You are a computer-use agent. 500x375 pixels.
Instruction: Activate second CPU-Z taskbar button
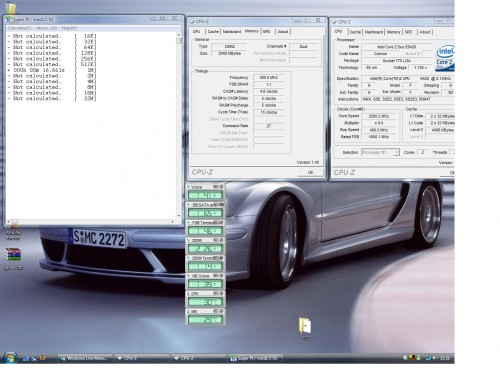(x=199, y=358)
